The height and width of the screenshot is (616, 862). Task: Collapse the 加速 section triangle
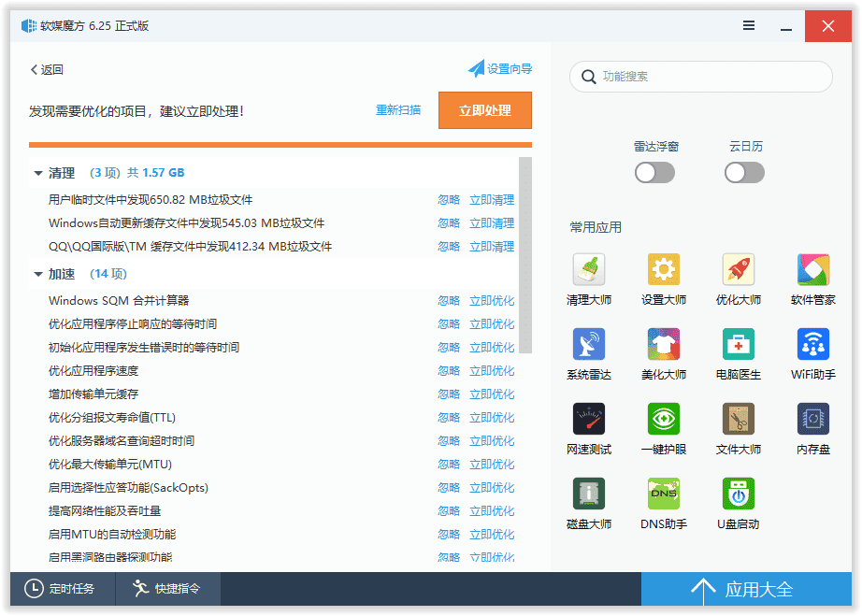pyautogui.click(x=38, y=275)
